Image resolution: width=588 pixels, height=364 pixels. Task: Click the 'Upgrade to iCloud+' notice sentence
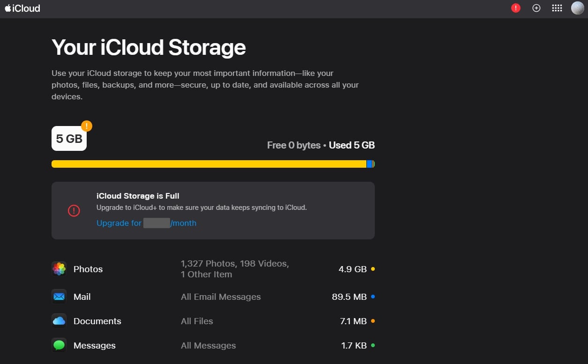[201, 208]
